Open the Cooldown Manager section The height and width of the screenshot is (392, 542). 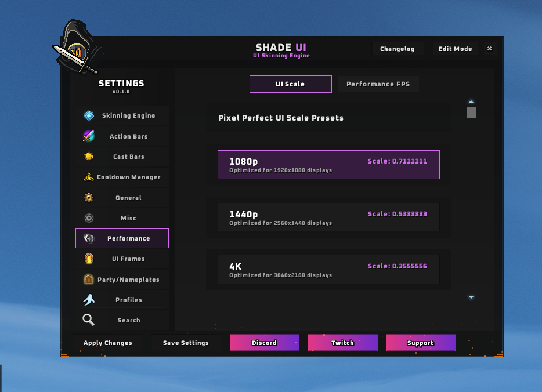pos(122,177)
